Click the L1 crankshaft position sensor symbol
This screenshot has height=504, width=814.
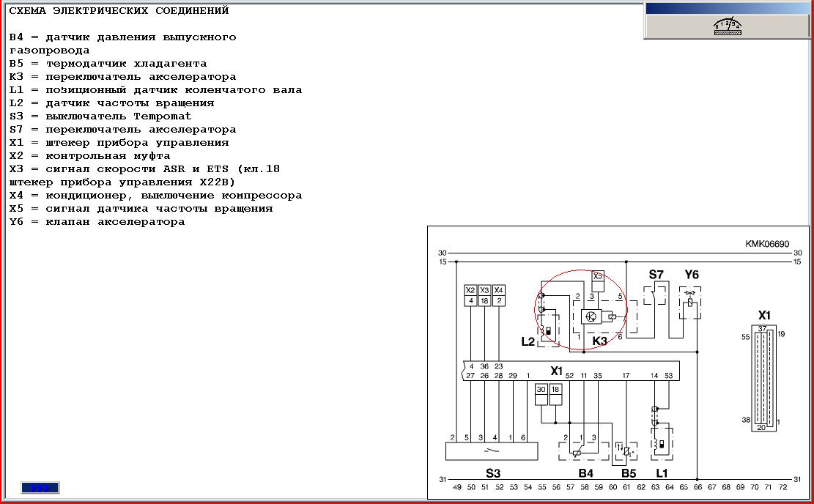pyautogui.click(x=661, y=444)
